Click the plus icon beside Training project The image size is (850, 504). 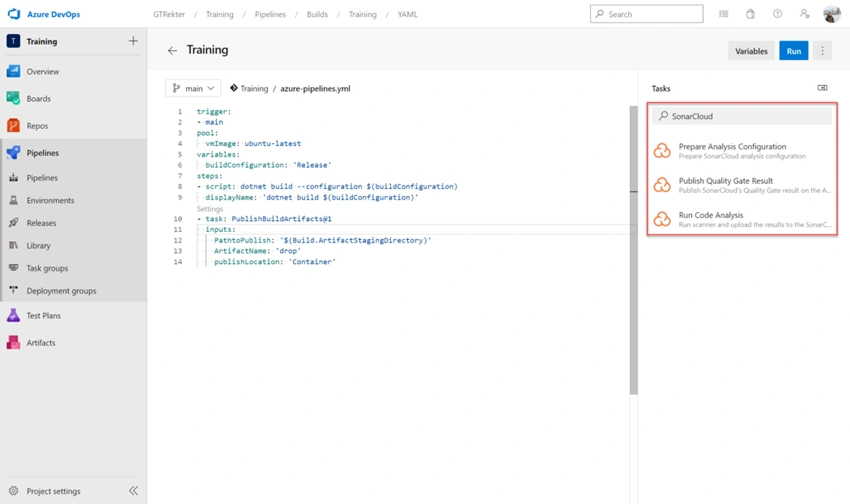tap(133, 41)
